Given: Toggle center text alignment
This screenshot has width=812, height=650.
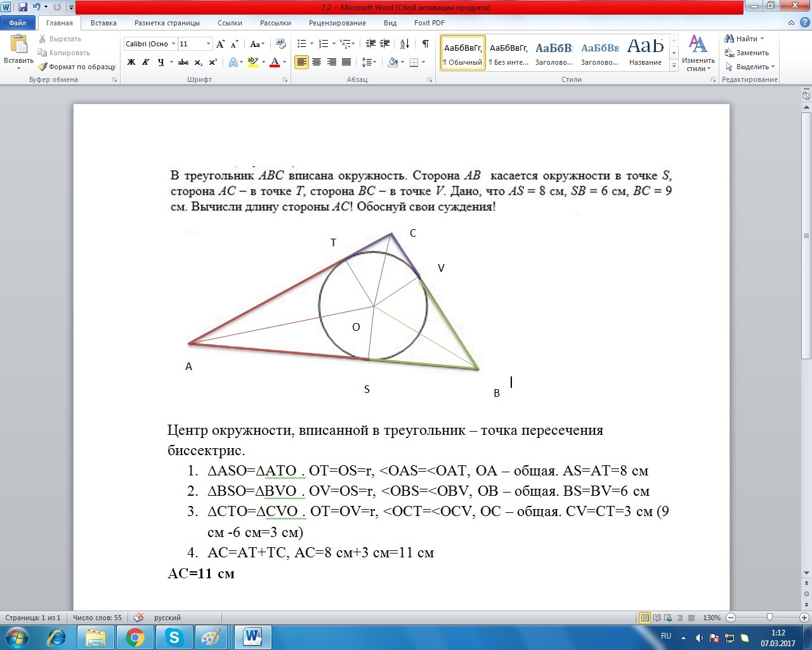Looking at the screenshot, I should [x=316, y=62].
